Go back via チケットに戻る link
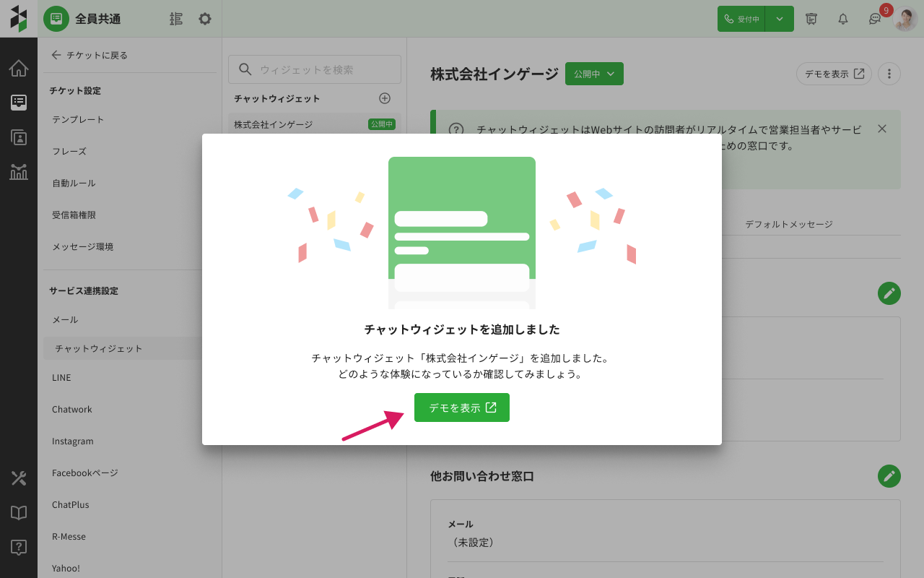This screenshot has height=578, width=924. click(90, 55)
